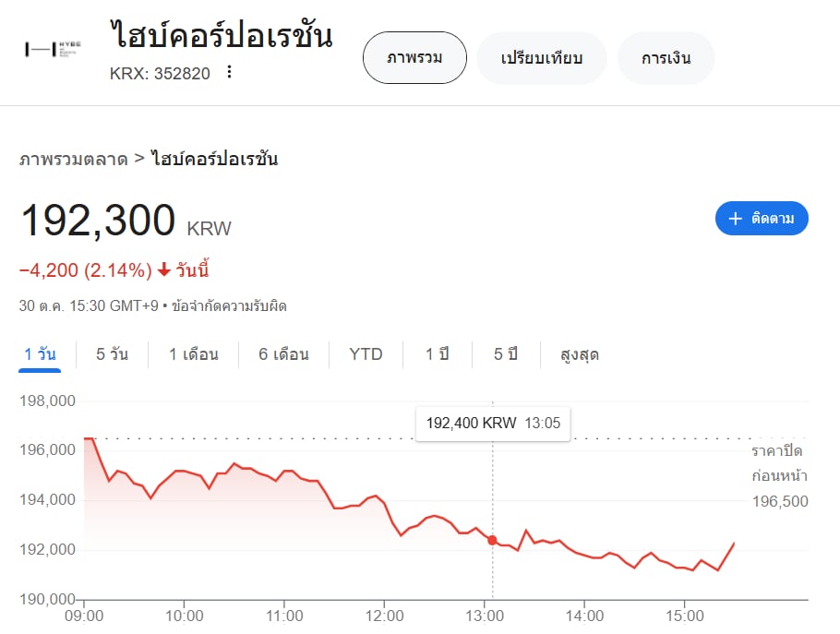This screenshot has width=840, height=634.
Task: Show the 1 เดือน chart range
Action: pos(194,354)
